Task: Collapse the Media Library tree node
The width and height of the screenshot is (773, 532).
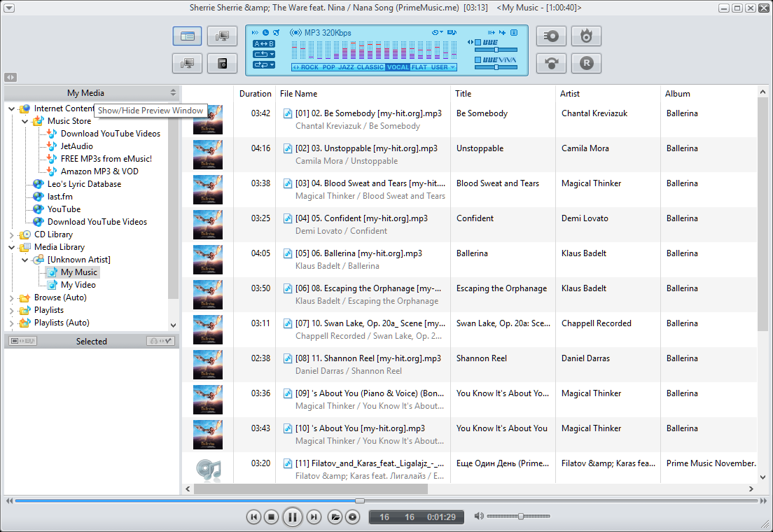Action: pyautogui.click(x=12, y=247)
